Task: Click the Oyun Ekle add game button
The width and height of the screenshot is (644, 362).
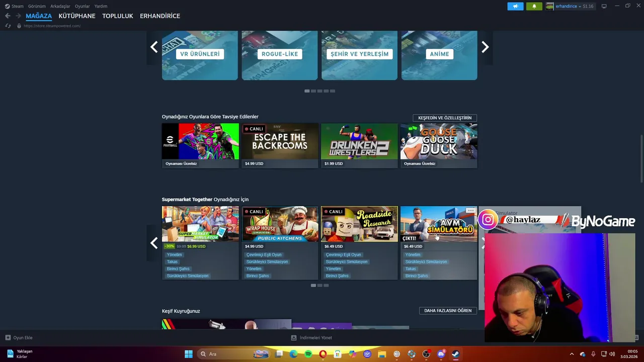Action: pyautogui.click(x=19, y=338)
